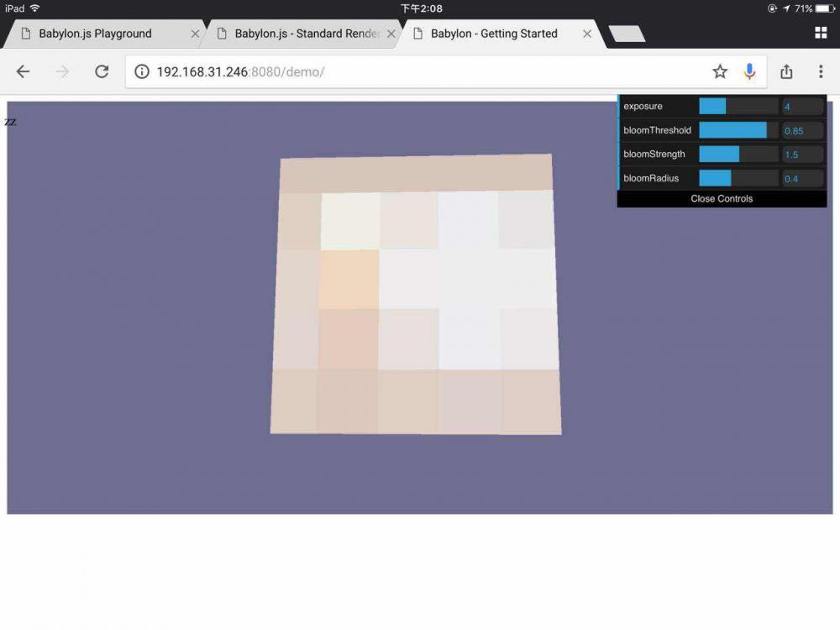840x630 pixels.
Task: Edit the exposure value field showing 4
Action: (x=802, y=107)
